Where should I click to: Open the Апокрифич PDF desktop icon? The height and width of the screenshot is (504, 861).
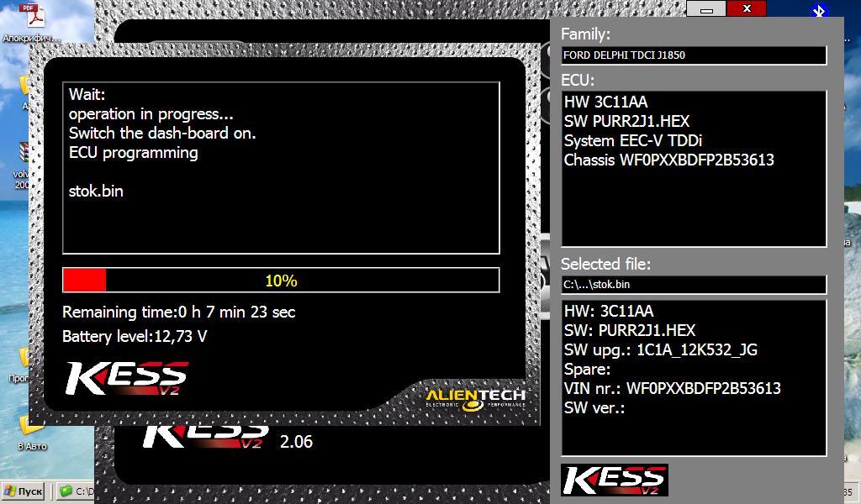(x=32, y=22)
